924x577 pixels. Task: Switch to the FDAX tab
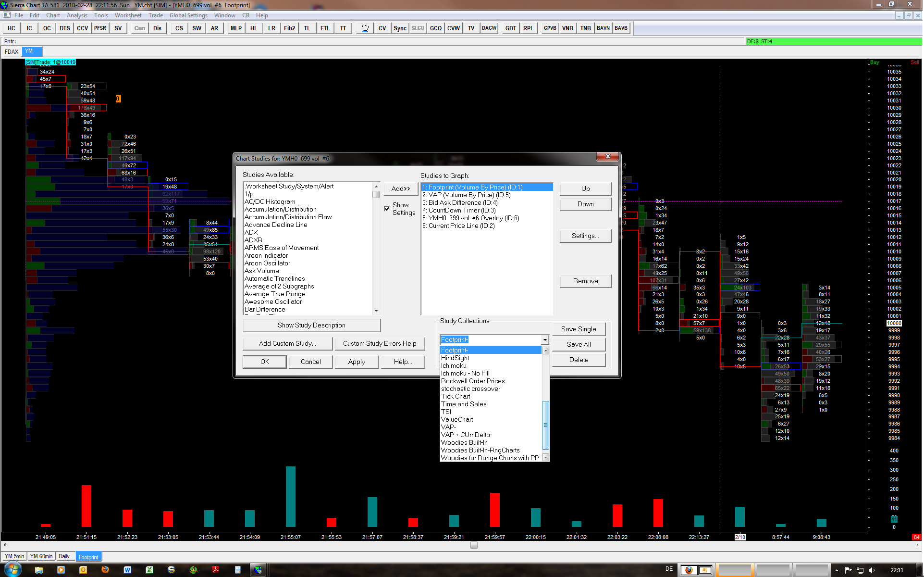pos(12,52)
